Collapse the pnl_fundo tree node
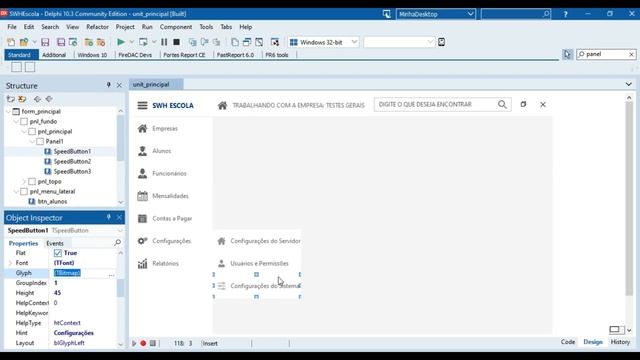Screen dimensions: 640x360 pyautogui.click(x=16, y=122)
